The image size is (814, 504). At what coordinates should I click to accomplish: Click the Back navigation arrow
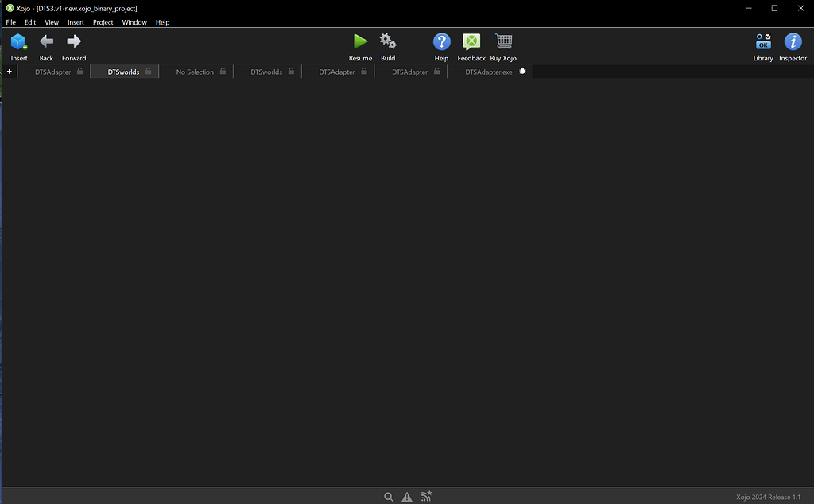(45, 44)
